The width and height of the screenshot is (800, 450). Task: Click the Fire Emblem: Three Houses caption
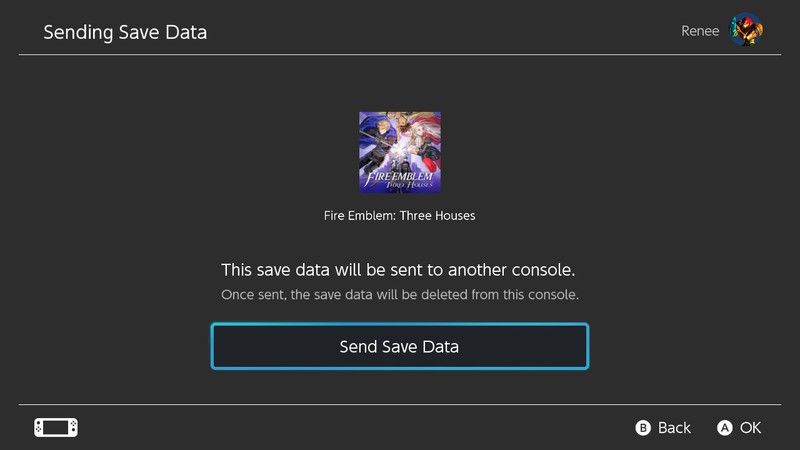click(400, 215)
